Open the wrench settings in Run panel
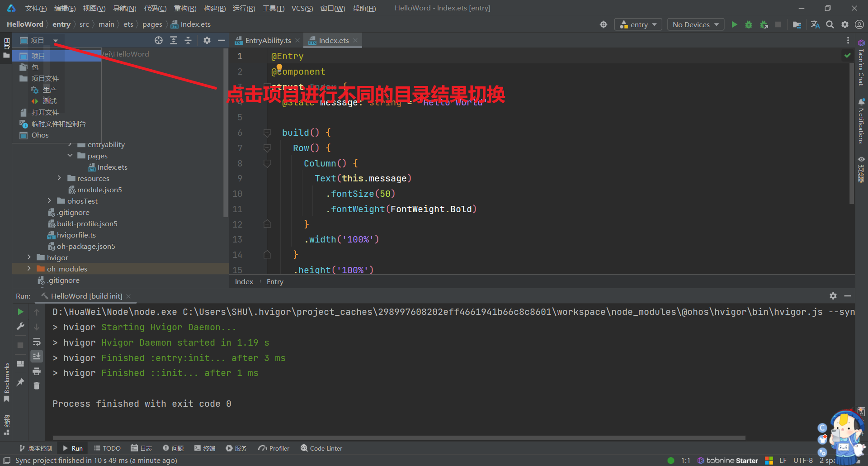 coord(20,326)
